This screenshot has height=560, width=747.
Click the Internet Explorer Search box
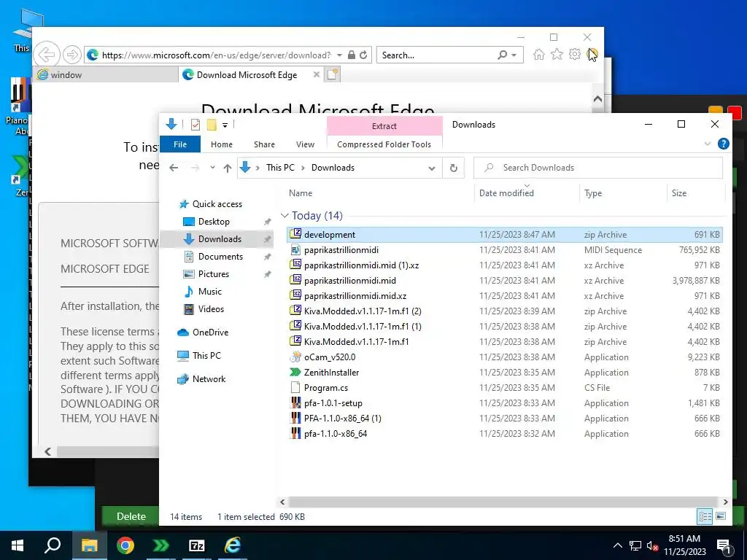tap(437, 55)
